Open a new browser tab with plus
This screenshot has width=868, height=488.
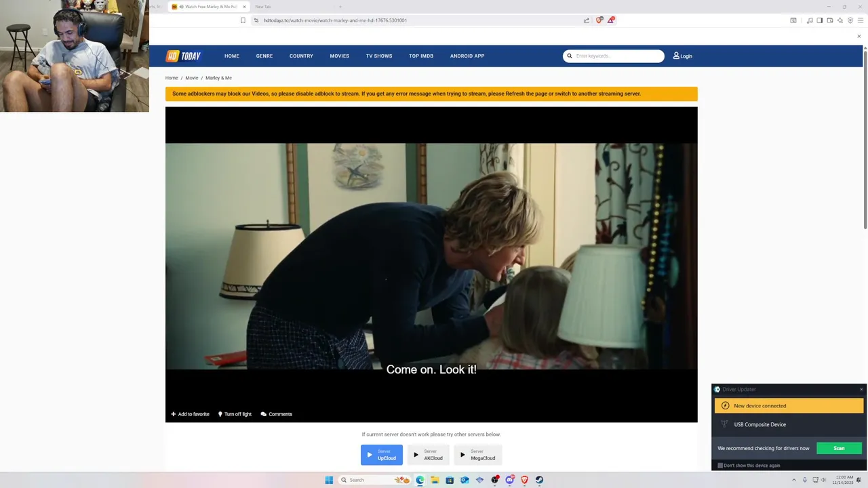(340, 7)
